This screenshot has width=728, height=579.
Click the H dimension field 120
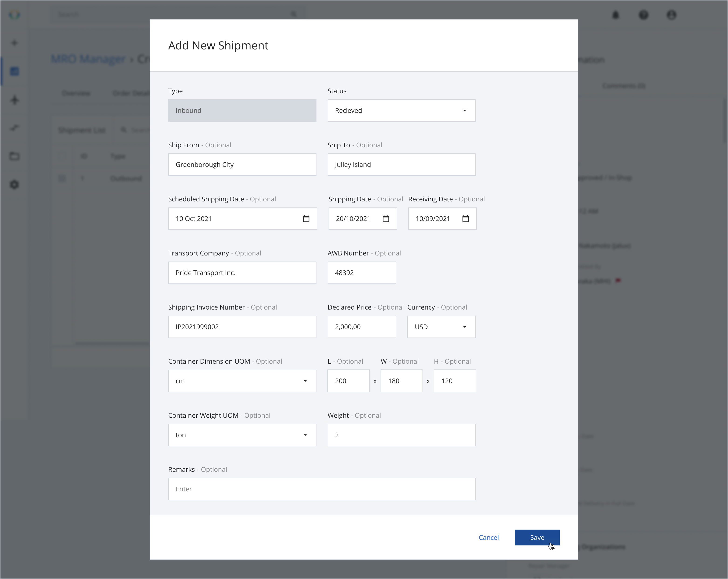(454, 381)
